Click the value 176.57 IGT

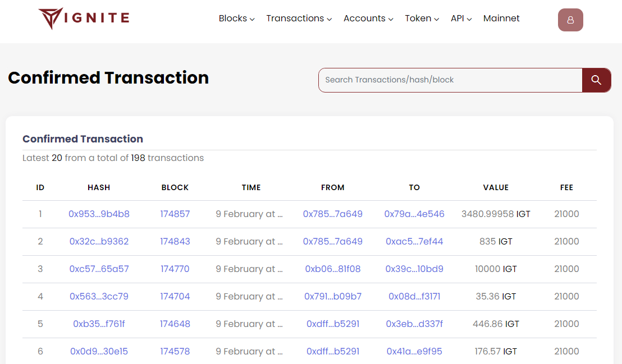pyautogui.click(x=496, y=351)
